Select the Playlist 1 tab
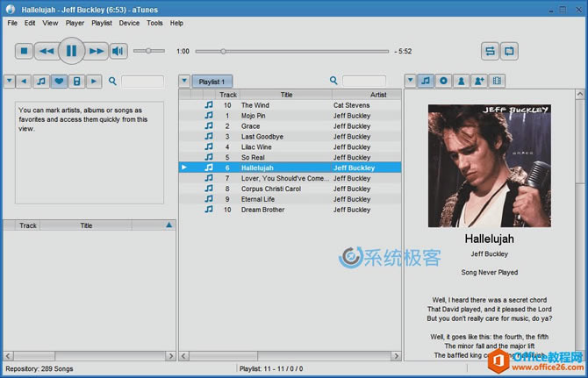Image resolution: width=588 pixels, height=378 pixels. click(x=212, y=82)
